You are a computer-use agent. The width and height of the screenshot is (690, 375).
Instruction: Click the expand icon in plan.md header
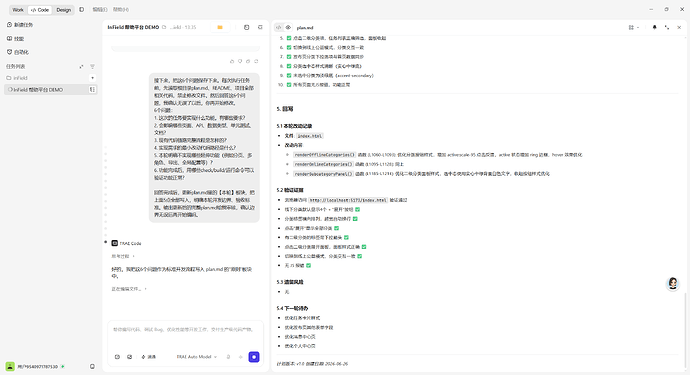tap(667, 27)
